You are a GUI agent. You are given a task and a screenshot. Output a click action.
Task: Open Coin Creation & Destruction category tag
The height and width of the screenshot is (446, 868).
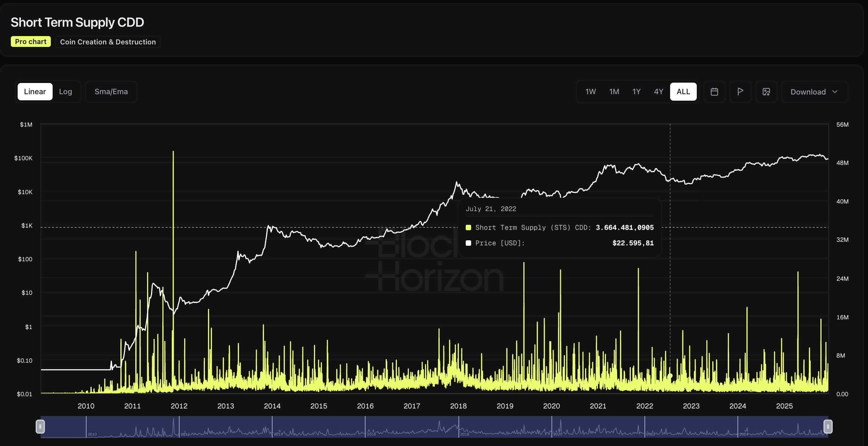pyautogui.click(x=108, y=42)
